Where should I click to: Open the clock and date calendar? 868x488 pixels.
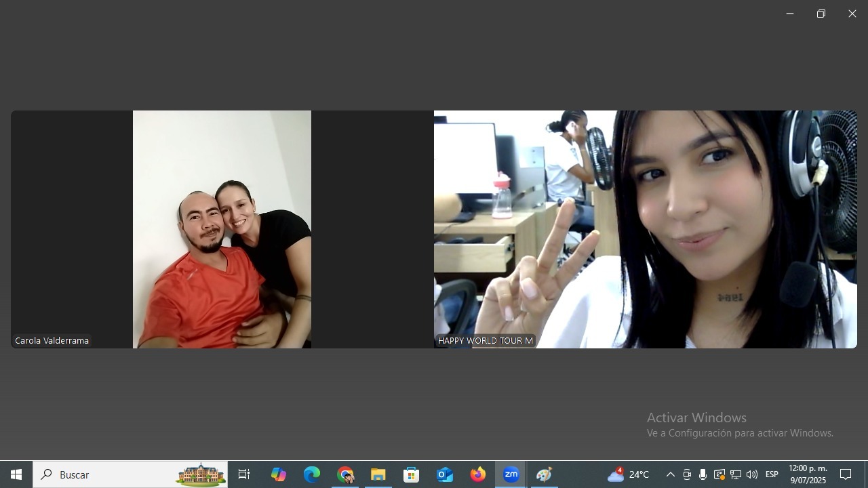tap(808, 474)
